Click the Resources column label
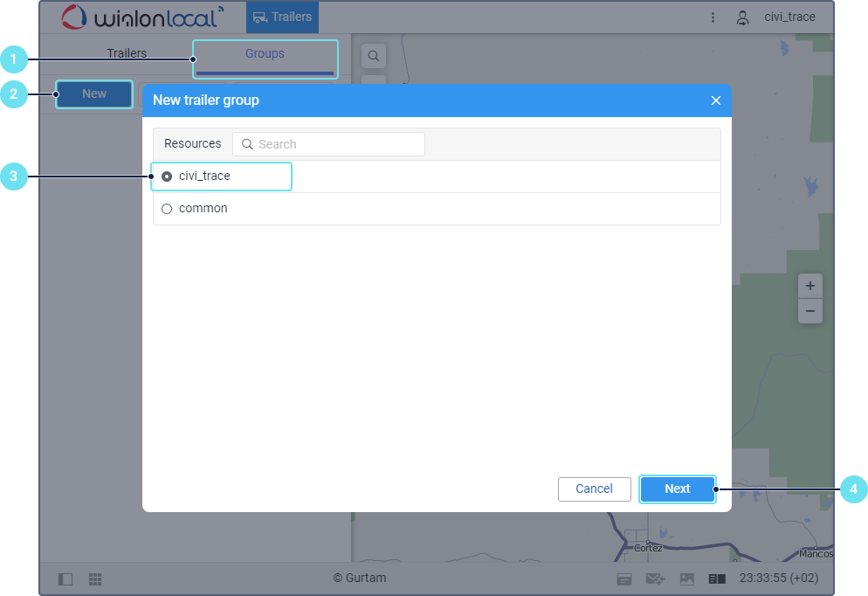Screen dimensions: 868x596 pos(193,144)
